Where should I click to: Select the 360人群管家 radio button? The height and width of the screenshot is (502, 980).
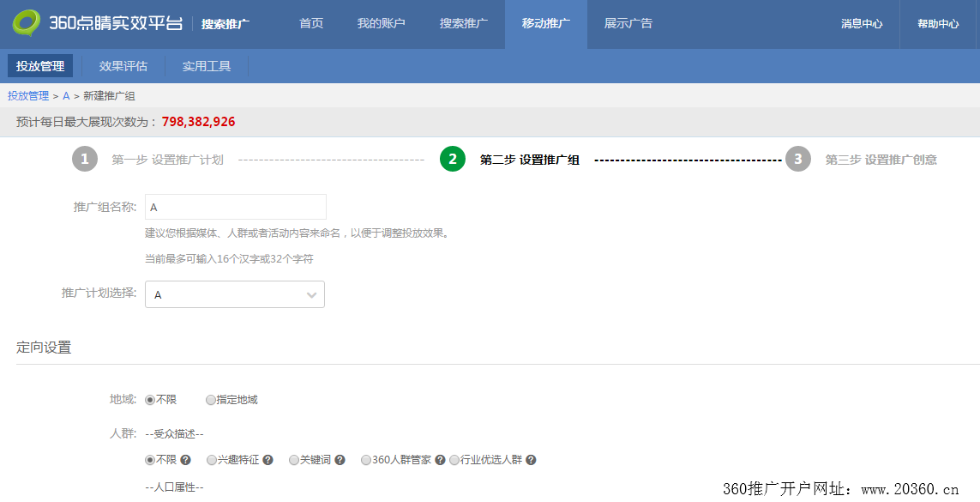tap(366, 460)
